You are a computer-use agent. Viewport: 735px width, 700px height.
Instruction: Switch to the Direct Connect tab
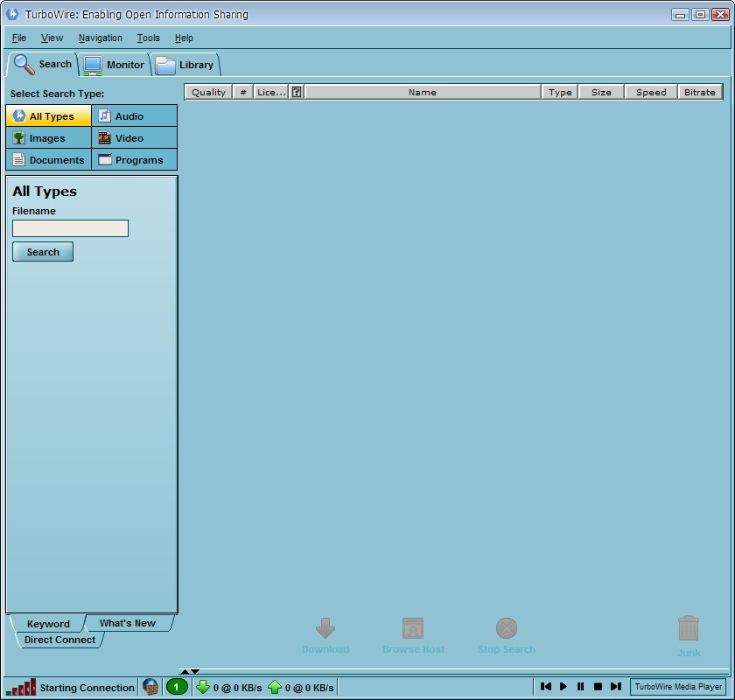click(60, 640)
